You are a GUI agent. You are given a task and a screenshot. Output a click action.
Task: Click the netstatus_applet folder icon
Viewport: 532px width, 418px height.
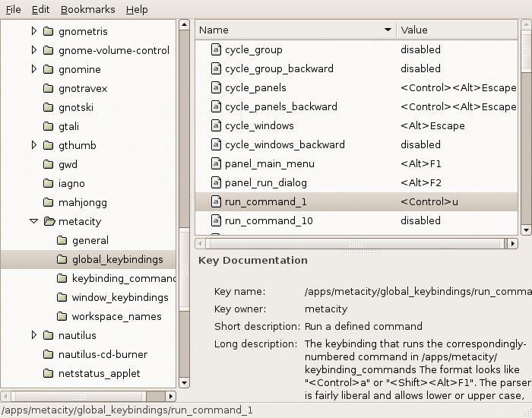pyautogui.click(x=49, y=373)
